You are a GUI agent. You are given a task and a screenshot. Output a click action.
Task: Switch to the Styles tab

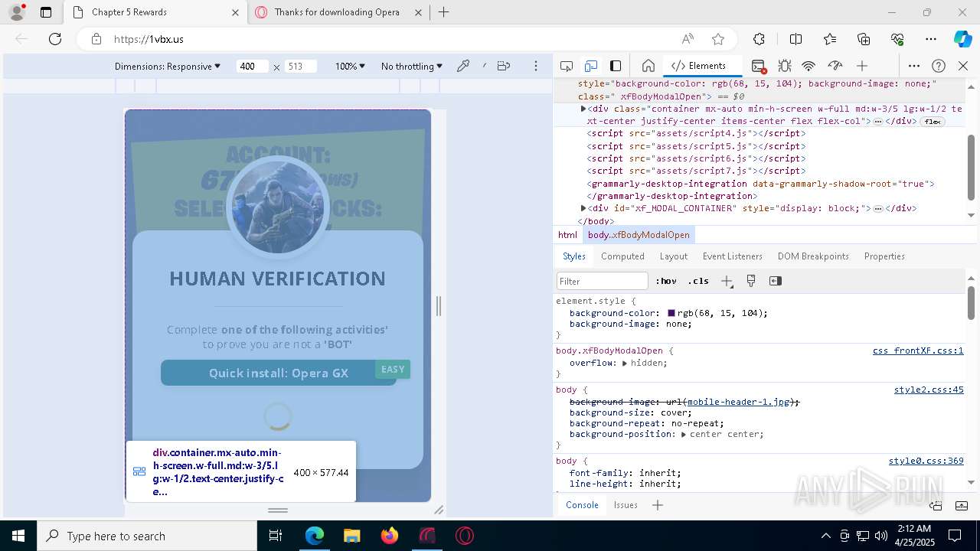(574, 256)
